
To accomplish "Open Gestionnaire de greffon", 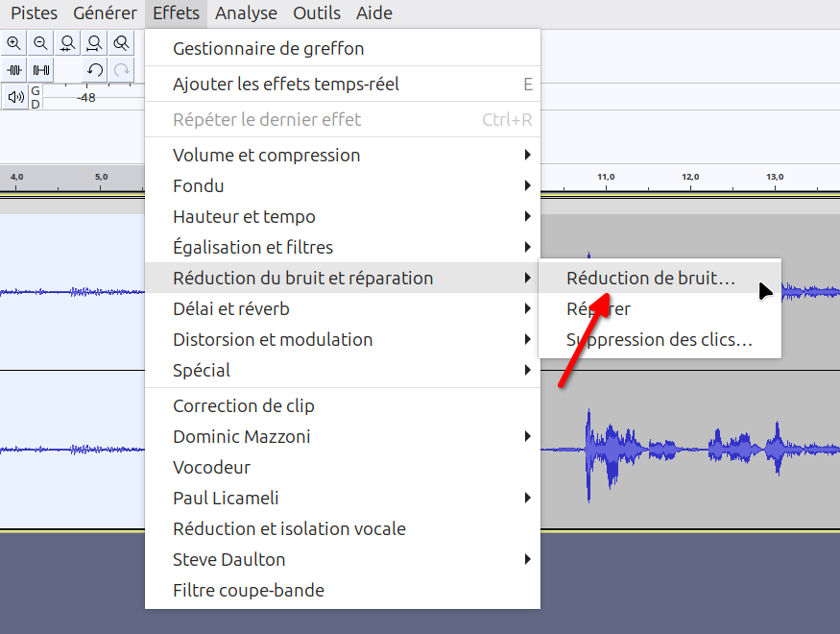I will [x=268, y=49].
